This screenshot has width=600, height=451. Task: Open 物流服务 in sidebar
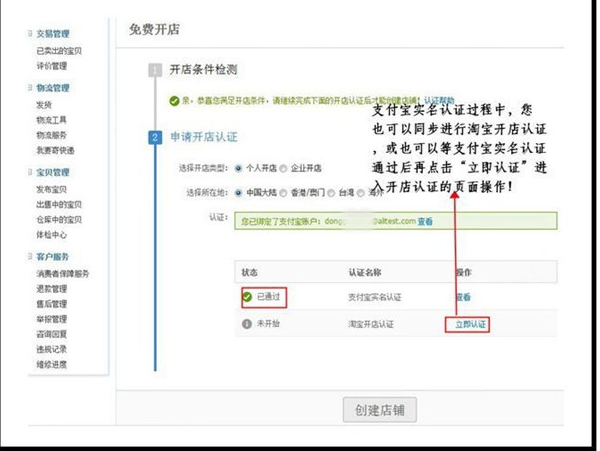point(51,135)
